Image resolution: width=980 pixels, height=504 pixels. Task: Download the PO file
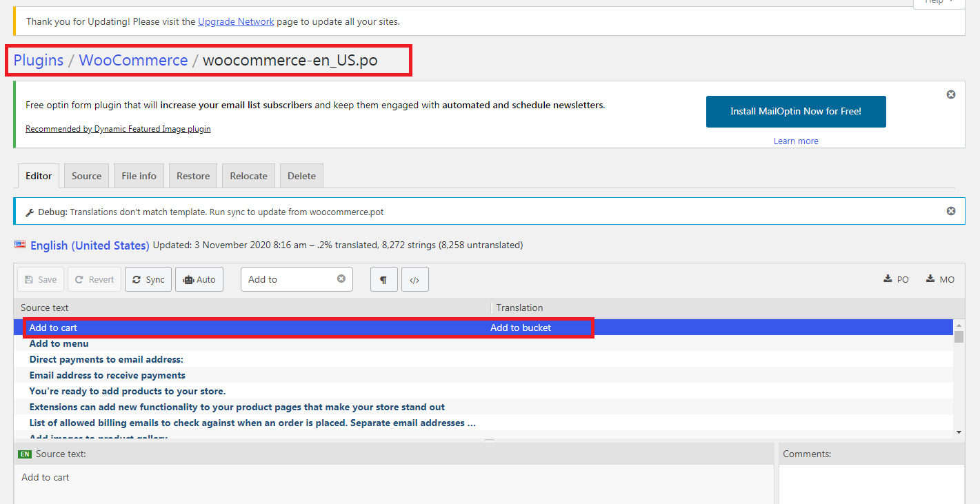(x=897, y=279)
